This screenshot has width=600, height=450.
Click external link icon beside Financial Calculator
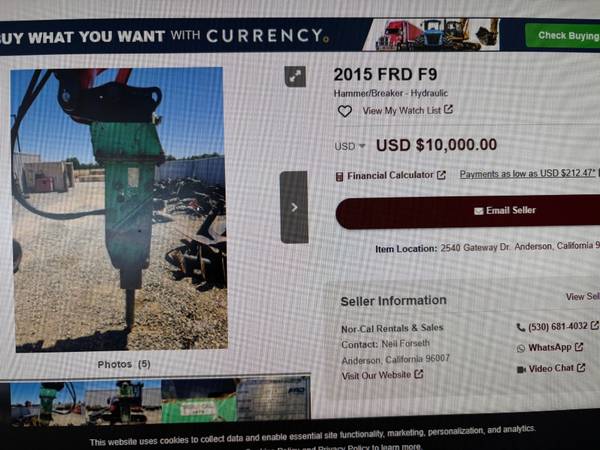point(441,175)
